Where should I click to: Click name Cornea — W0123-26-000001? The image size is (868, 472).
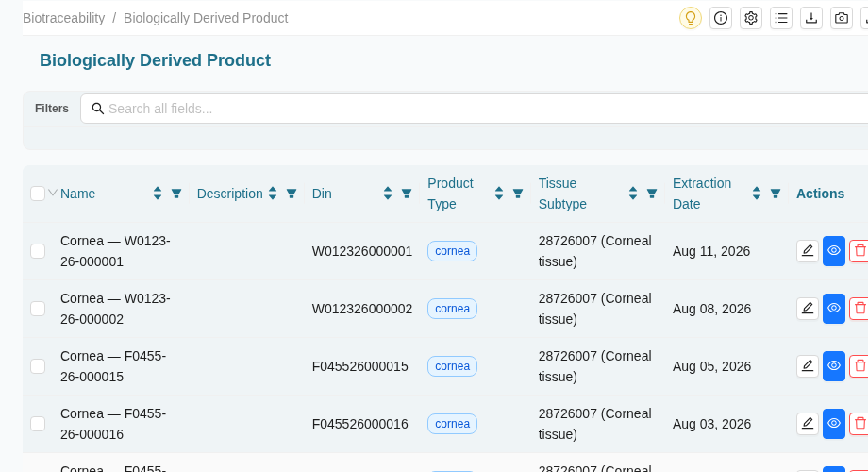click(115, 251)
